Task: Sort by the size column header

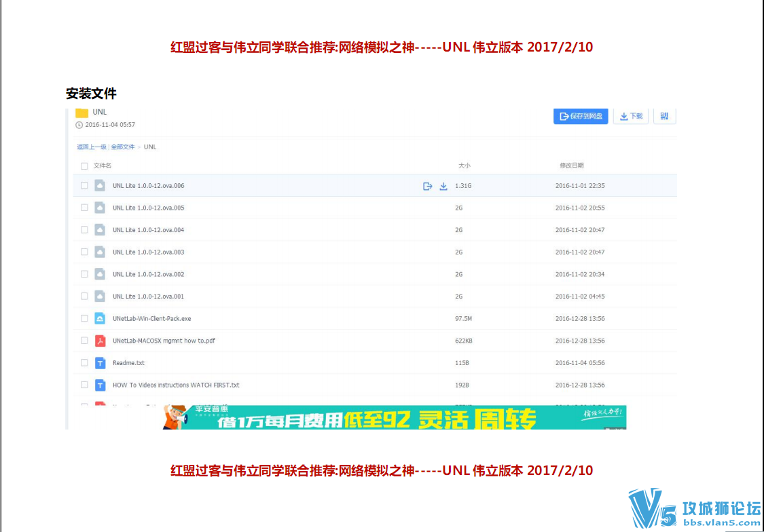Action: (465, 166)
